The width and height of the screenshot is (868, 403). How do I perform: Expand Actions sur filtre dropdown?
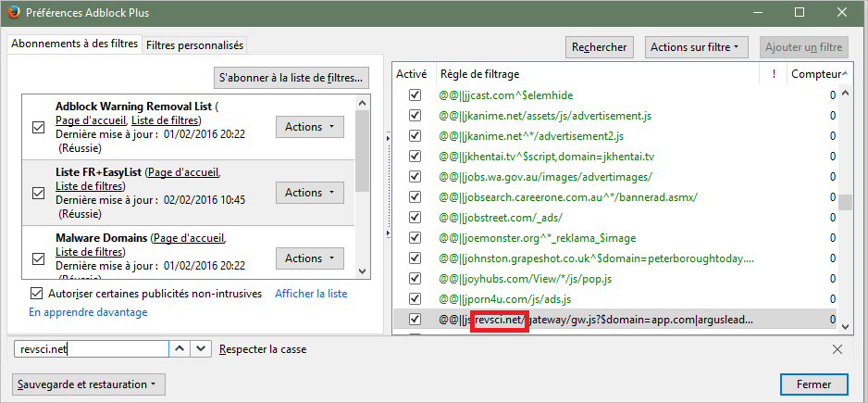(x=694, y=46)
